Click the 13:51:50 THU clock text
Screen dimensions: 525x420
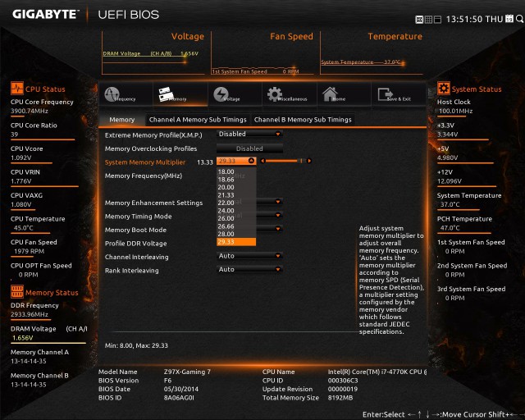point(474,20)
